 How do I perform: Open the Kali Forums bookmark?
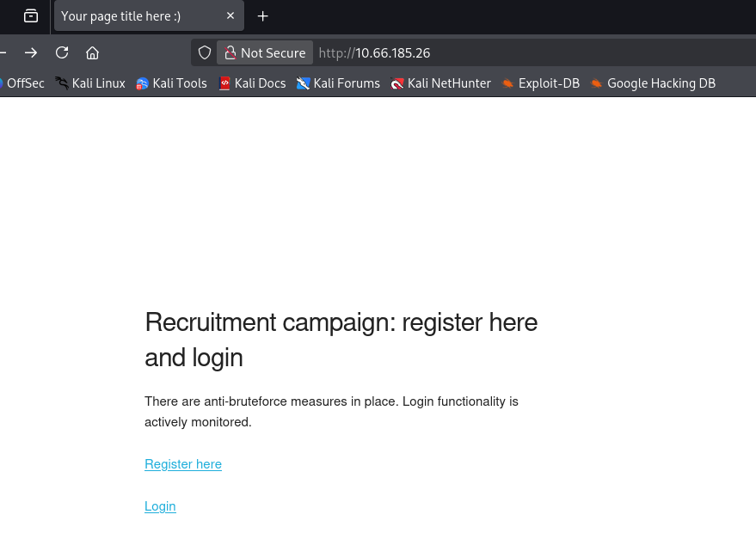pos(338,83)
